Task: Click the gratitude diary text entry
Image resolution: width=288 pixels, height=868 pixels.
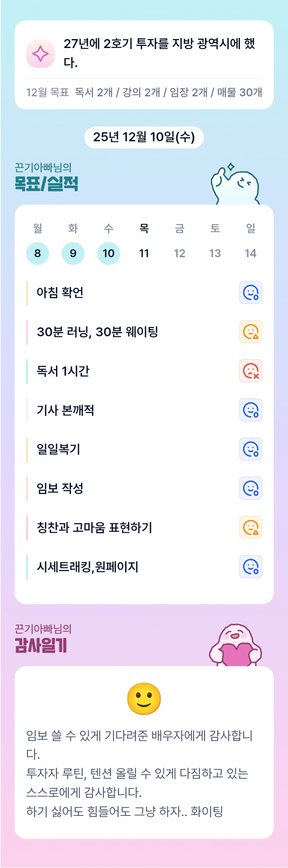Action: pos(139,773)
